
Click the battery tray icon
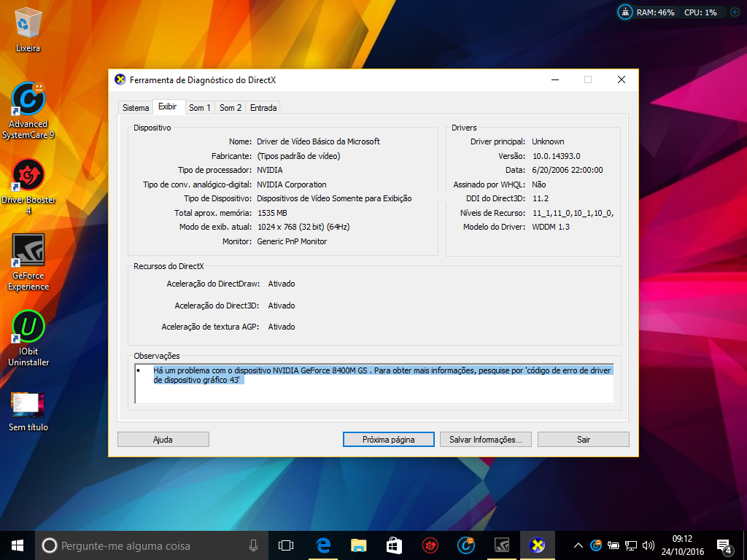[x=614, y=545]
